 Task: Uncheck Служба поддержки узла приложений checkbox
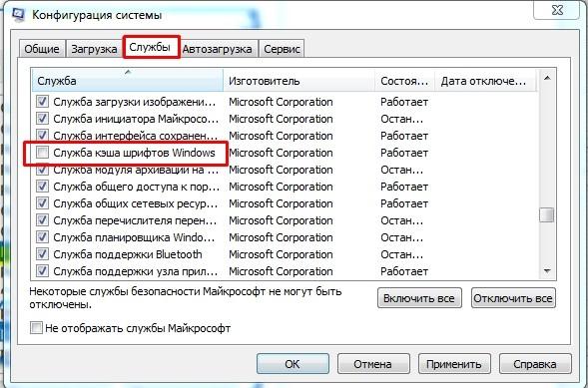coord(42,270)
